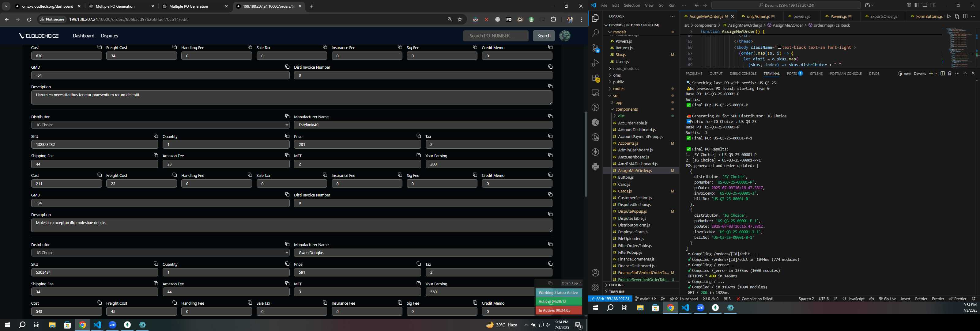Go to Dashboard link in CloudChoice nav
This screenshot has height=331, width=980.
click(84, 36)
